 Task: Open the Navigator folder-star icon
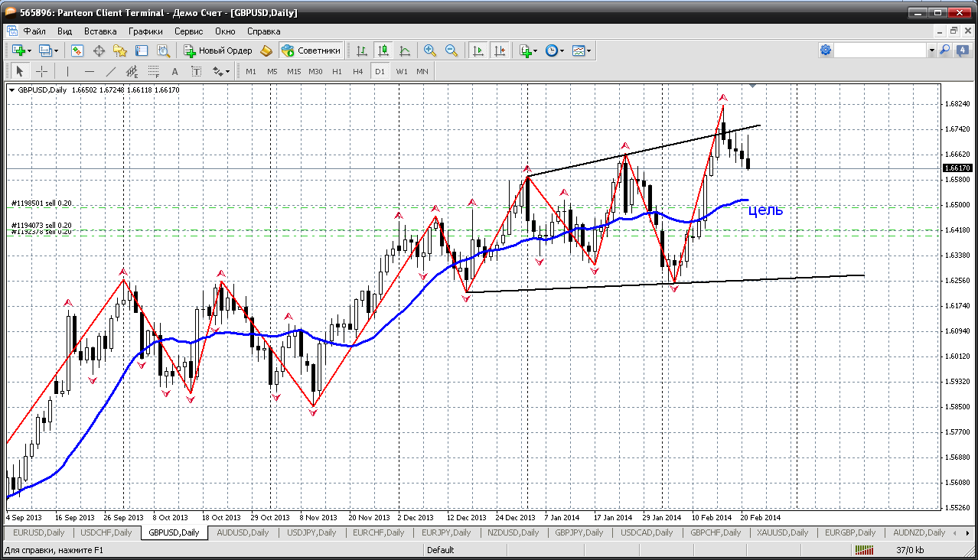pyautogui.click(x=120, y=50)
